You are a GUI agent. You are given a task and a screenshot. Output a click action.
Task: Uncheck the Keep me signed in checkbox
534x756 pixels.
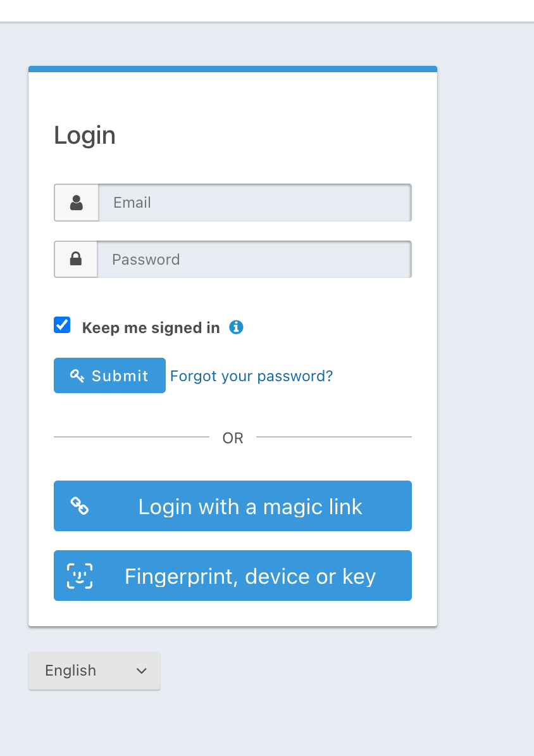[x=62, y=325]
